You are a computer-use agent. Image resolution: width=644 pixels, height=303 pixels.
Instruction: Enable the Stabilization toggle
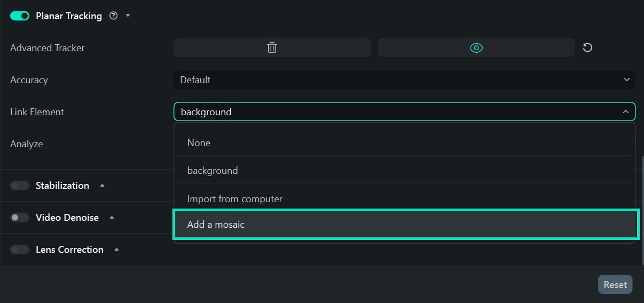click(x=20, y=185)
